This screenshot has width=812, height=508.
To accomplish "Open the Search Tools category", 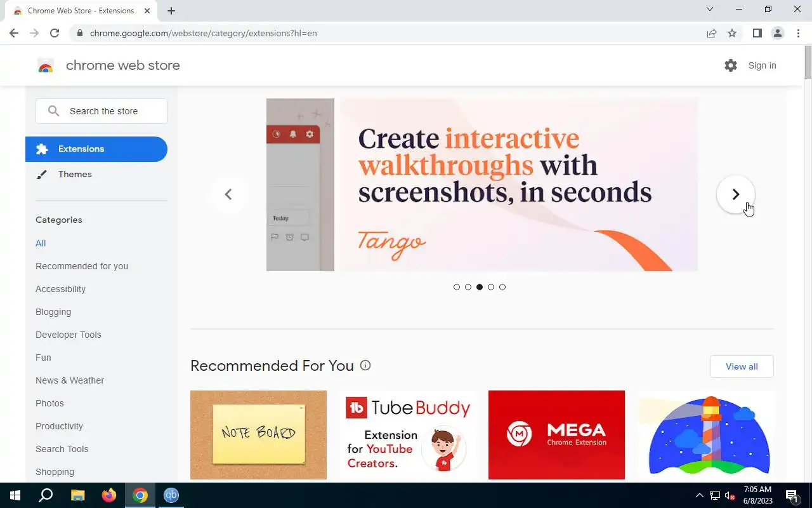I will pyautogui.click(x=62, y=449).
